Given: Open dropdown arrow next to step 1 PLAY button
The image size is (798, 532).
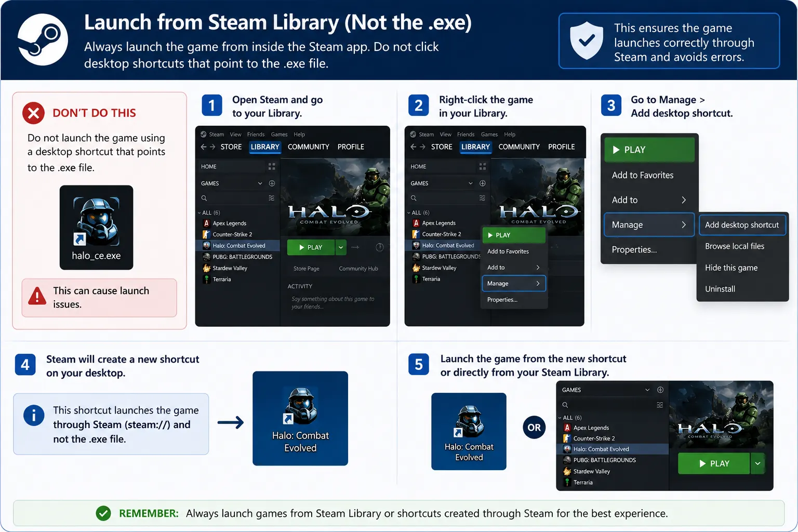Looking at the screenshot, I should point(341,247).
